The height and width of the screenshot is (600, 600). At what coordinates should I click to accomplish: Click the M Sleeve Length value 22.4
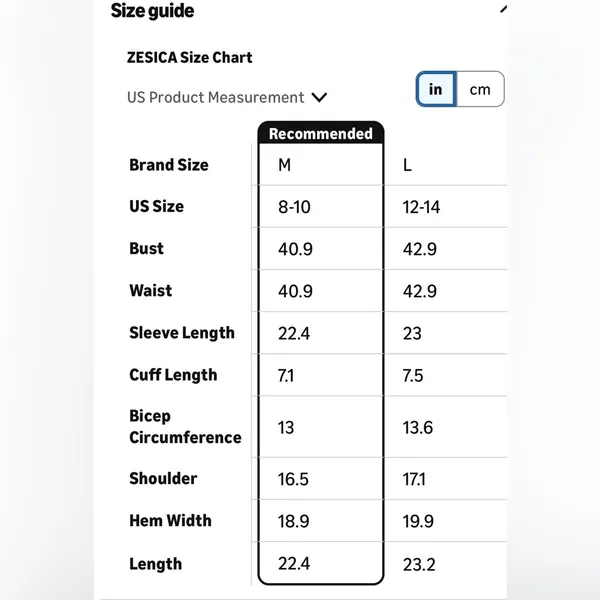point(293,333)
